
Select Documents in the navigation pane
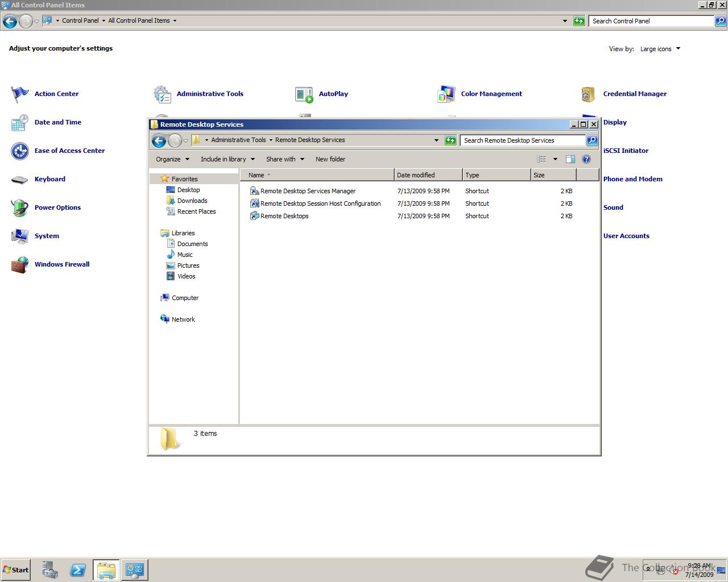(192, 244)
